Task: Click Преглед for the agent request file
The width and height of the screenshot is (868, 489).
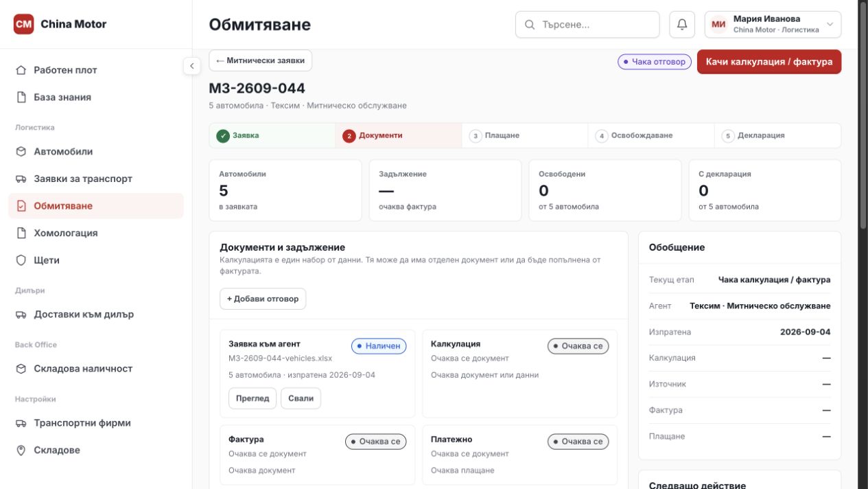Action: [x=253, y=398]
